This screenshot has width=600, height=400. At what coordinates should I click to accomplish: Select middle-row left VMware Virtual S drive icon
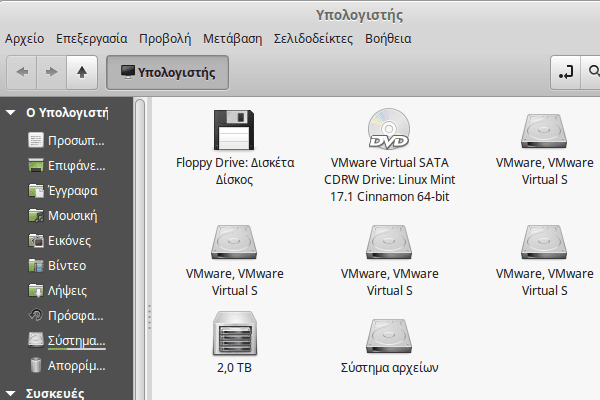point(234,242)
